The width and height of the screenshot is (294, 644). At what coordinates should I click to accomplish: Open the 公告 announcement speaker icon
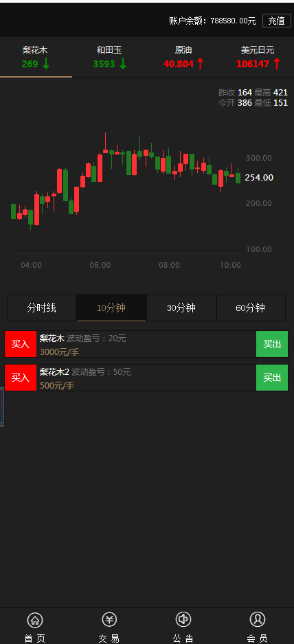pyautogui.click(x=183, y=619)
